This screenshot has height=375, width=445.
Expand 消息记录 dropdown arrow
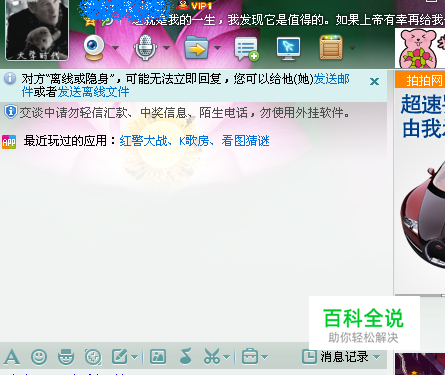[x=377, y=357]
